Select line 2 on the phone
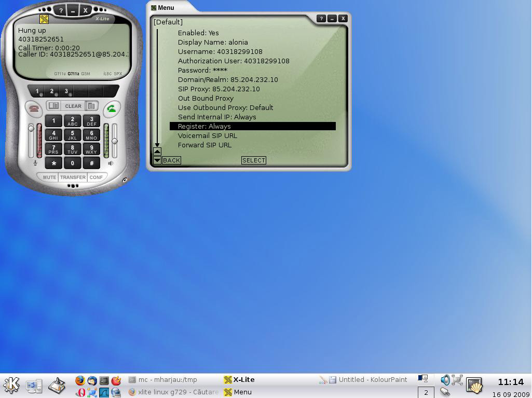Viewport: 532px width, 398px height. point(52,91)
